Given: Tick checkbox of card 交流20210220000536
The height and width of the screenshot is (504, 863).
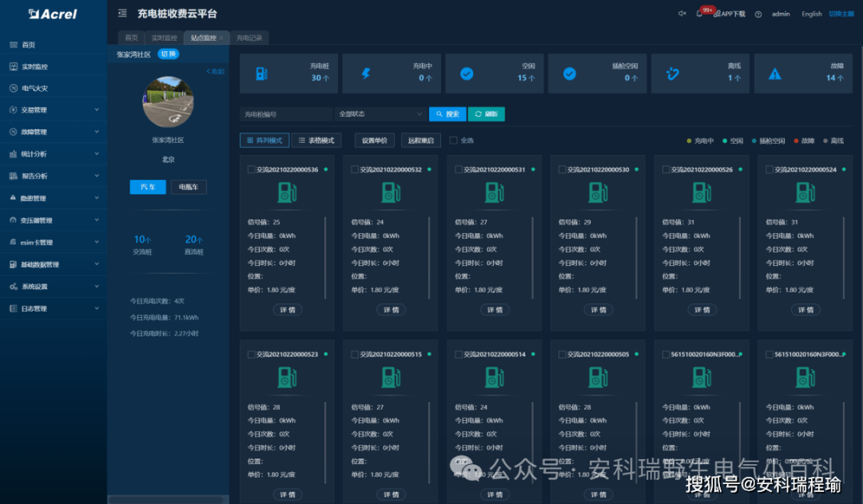Looking at the screenshot, I should click(251, 169).
